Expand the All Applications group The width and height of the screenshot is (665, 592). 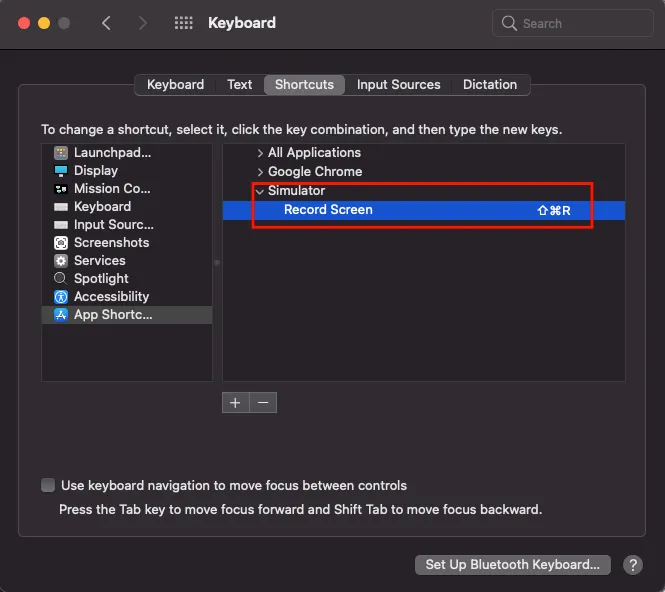(x=260, y=153)
